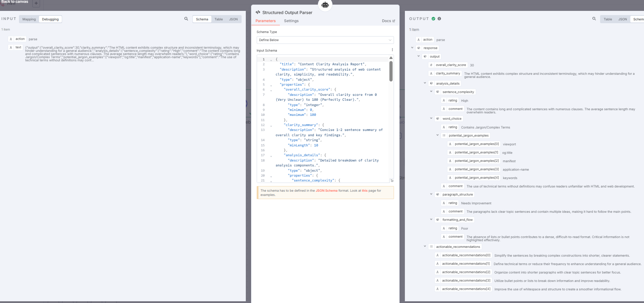Click the object icon of analysis_details
644x303 pixels.
click(431, 84)
